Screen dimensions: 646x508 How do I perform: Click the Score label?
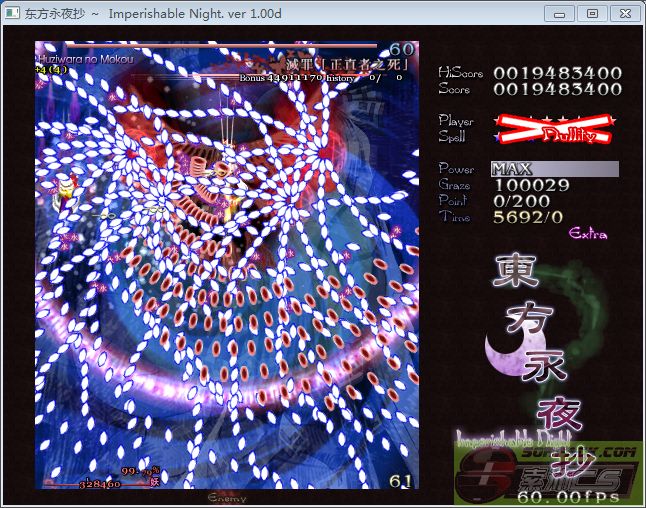click(454, 88)
